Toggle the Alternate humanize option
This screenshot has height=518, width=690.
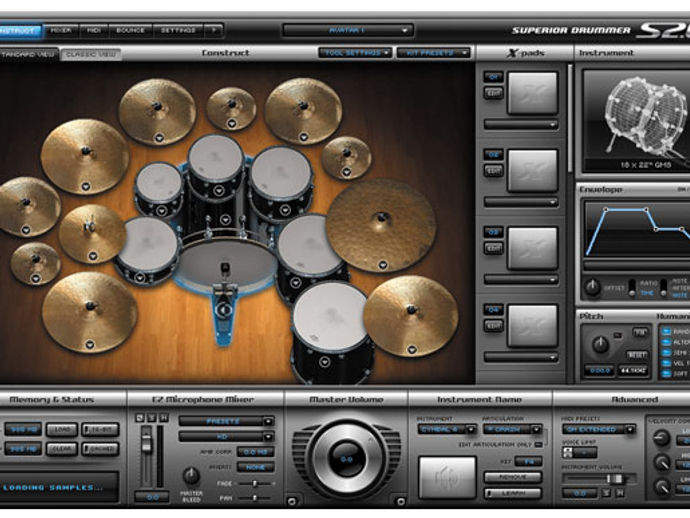(666, 342)
